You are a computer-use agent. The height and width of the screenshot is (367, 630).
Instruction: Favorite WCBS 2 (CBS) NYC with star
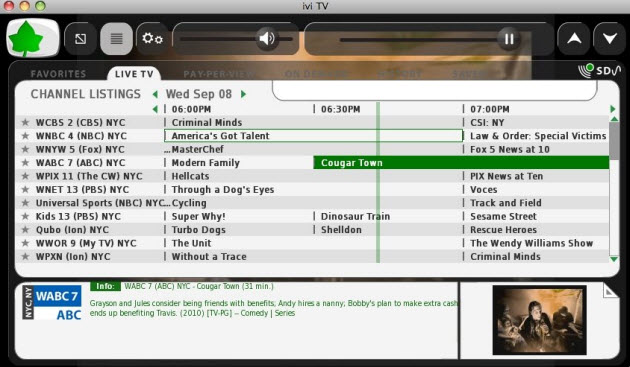pyautogui.click(x=25, y=123)
